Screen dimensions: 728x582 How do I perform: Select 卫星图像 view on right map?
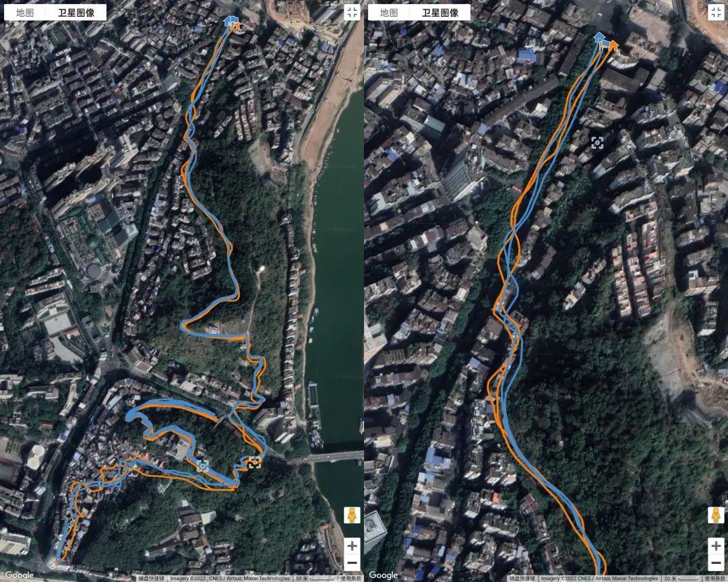click(440, 13)
